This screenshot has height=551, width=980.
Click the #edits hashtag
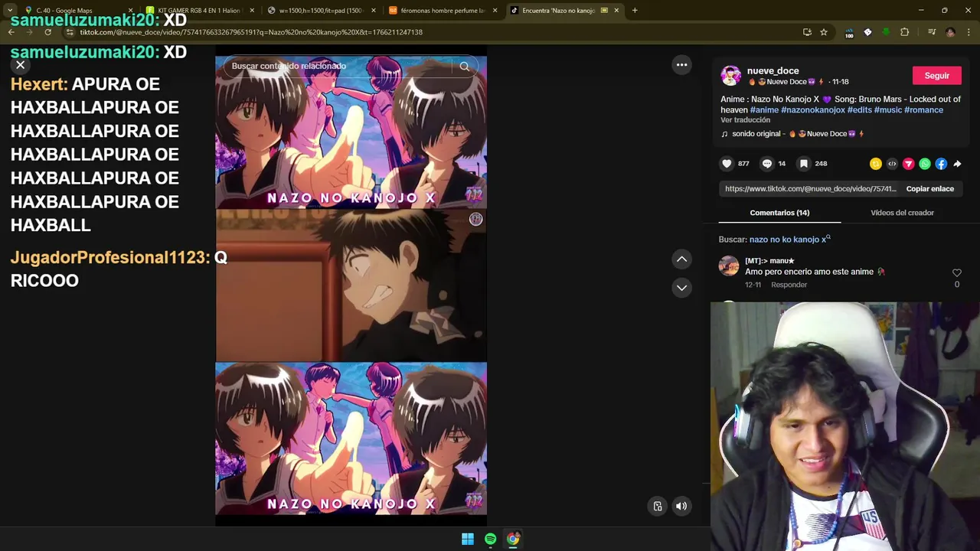[x=860, y=110]
